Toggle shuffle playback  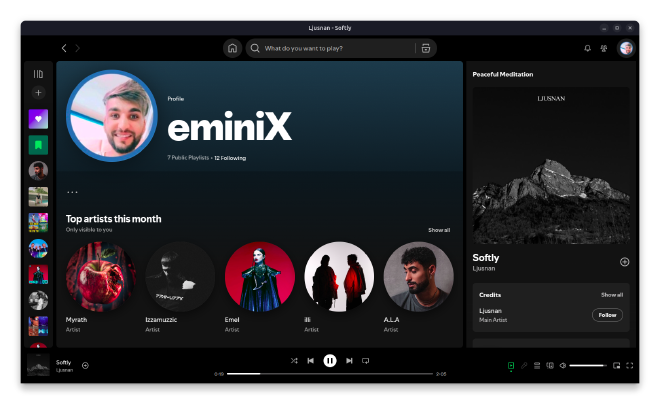tap(294, 360)
